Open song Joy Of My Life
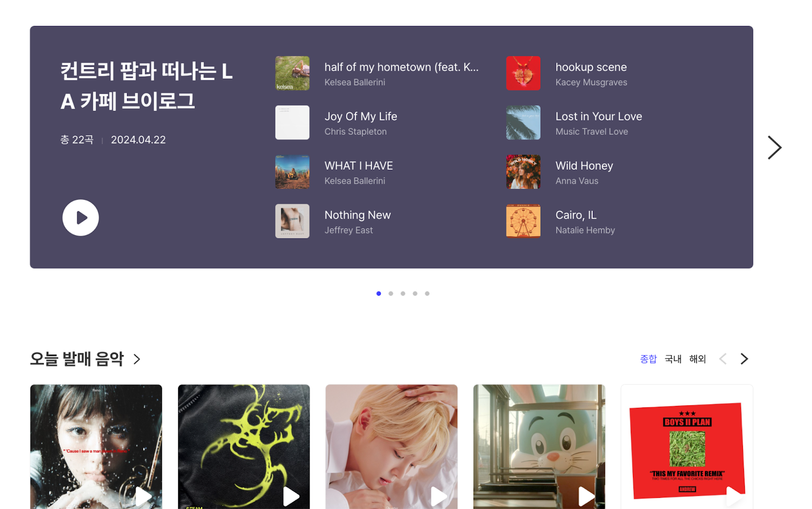Viewport: 812px width, 509px height. (x=361, y=116)
